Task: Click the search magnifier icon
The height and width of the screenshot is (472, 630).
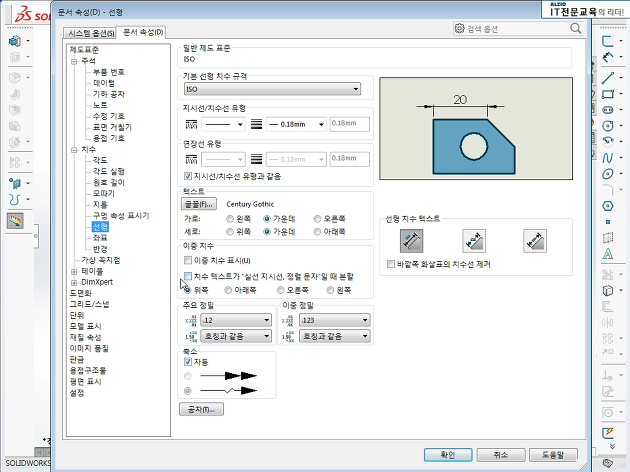Action: pyautogui.click(x=575, y=29)
